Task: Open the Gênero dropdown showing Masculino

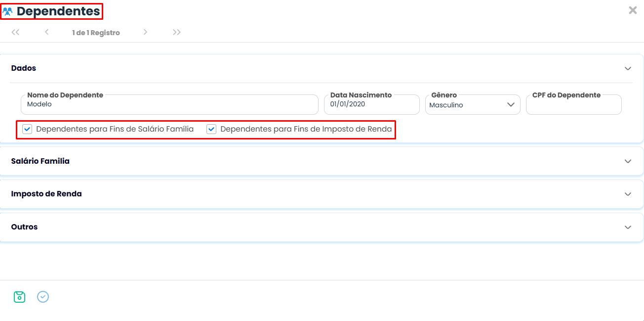Action: (473, 105)
